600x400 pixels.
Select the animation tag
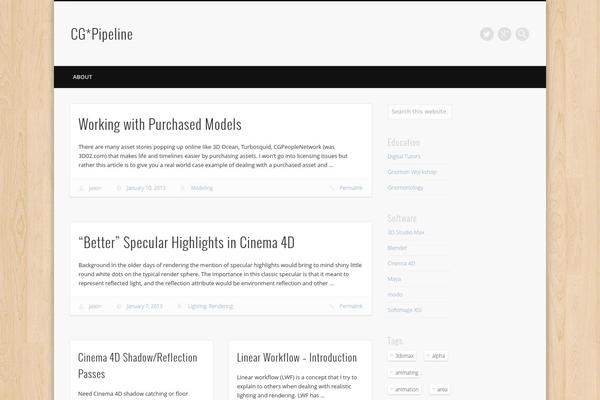(405, 389)
